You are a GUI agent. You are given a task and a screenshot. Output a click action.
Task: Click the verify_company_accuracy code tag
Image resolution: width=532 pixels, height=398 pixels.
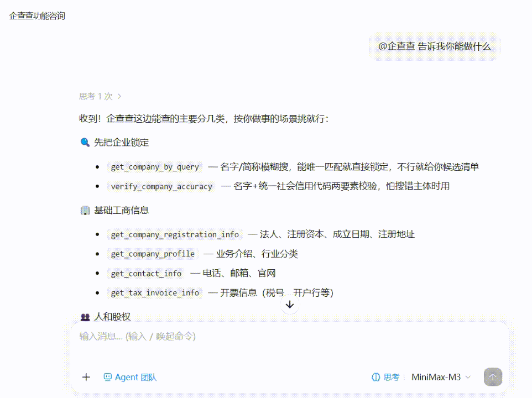pyautogui.click(x=161, y=186)
